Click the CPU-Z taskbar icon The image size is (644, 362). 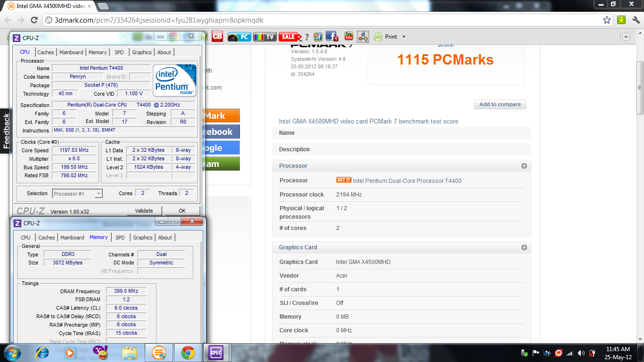216,353
